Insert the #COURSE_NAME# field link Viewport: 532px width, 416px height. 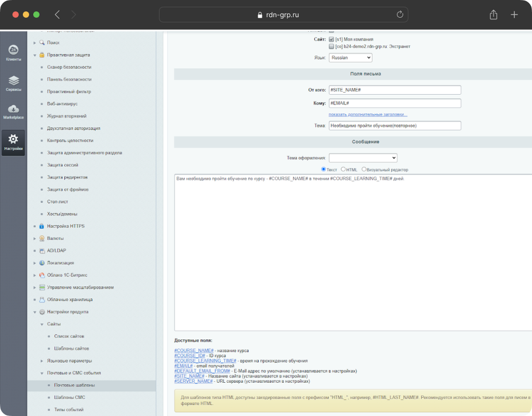coord(194,350)
